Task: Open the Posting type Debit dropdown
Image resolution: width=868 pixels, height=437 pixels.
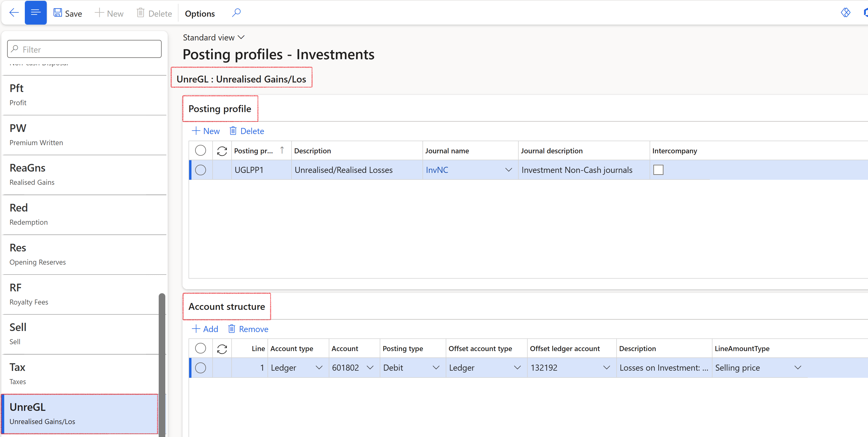Action: [436, 367]
